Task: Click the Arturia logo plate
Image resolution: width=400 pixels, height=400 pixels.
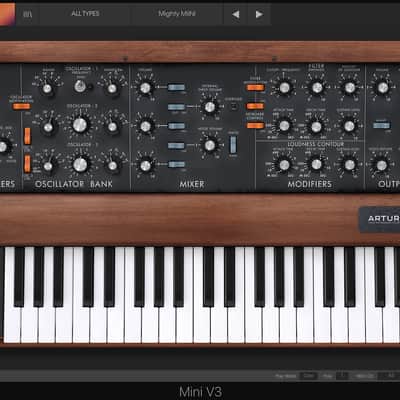Action: pos(379,219)
